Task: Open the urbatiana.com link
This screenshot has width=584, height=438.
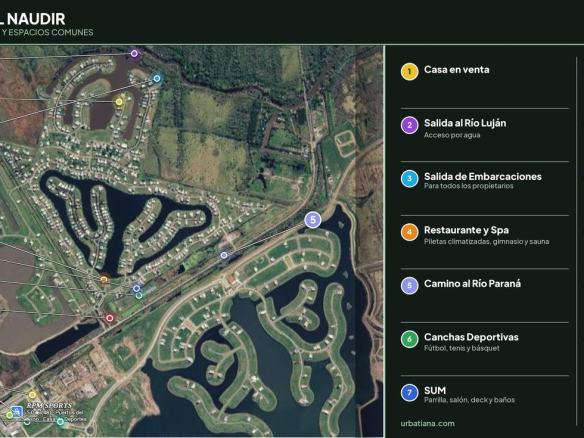Action: 428,423
